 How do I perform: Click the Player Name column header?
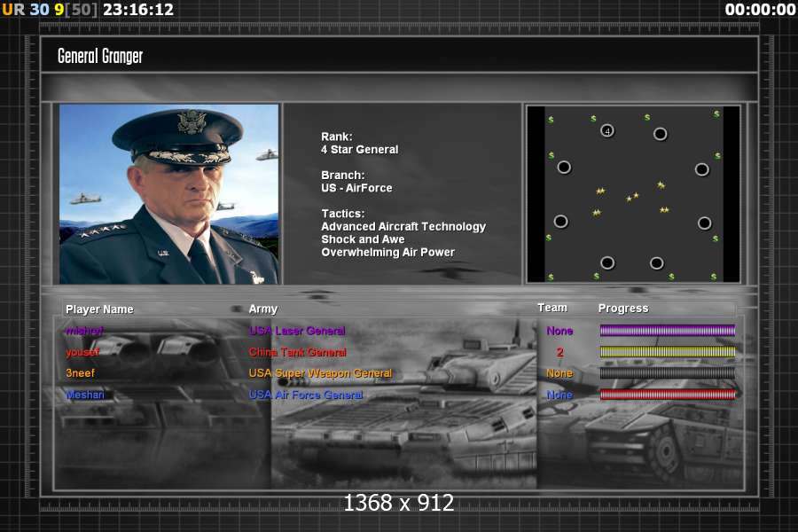point(99,309)
